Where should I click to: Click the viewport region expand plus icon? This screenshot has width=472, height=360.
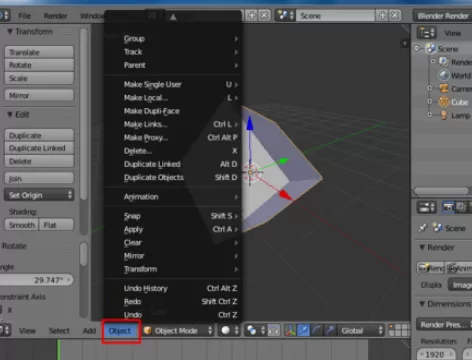[x=405, y=43]
